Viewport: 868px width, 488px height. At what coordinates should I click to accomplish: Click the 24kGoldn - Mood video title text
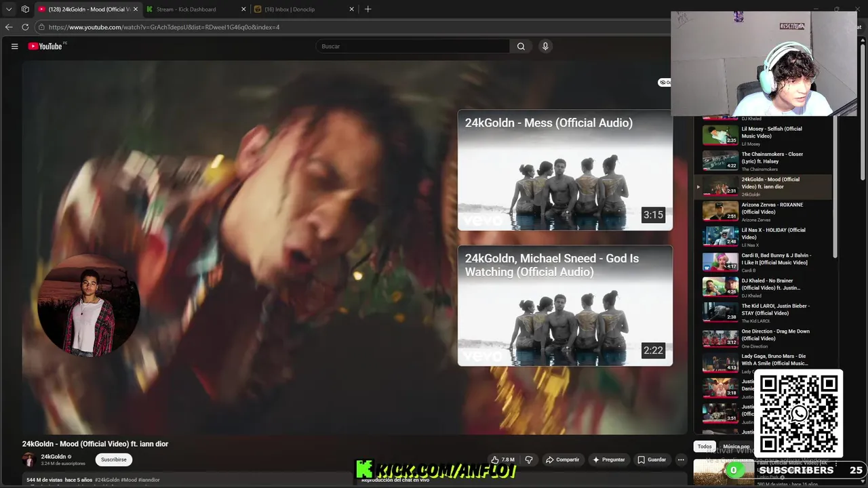point(95,444)
